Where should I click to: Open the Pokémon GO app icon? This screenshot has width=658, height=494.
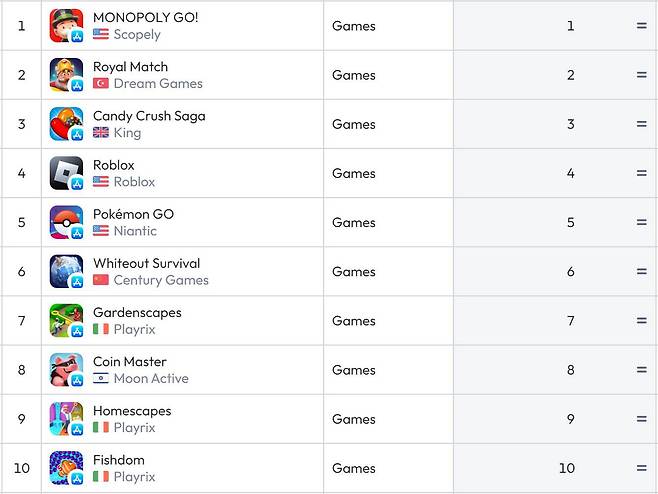pyautogui.click(x=66, y=222)
